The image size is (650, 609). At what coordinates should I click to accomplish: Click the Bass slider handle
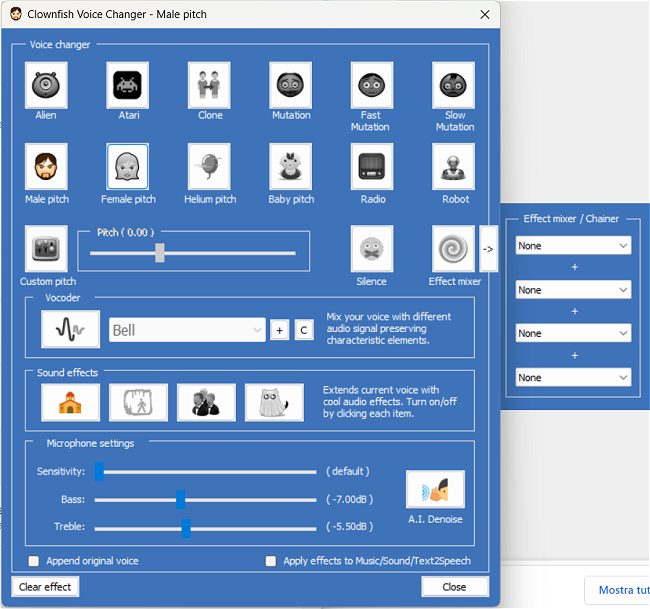[180, 500]
